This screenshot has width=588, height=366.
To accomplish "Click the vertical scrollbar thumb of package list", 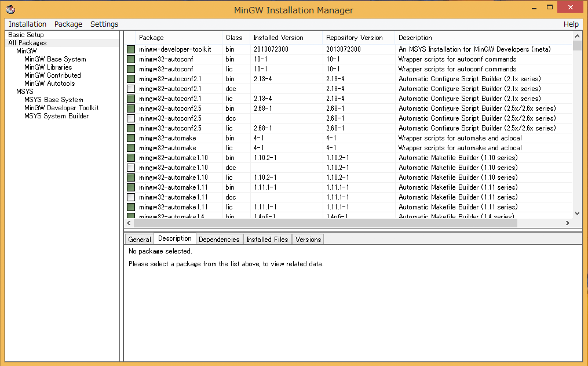I will click(578, 45).
